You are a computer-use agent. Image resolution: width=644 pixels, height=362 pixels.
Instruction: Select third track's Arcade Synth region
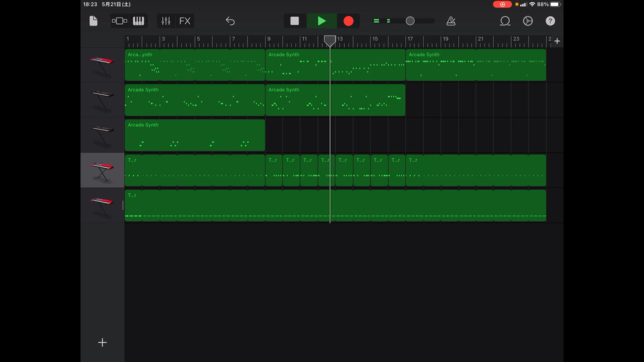[195, 135]
